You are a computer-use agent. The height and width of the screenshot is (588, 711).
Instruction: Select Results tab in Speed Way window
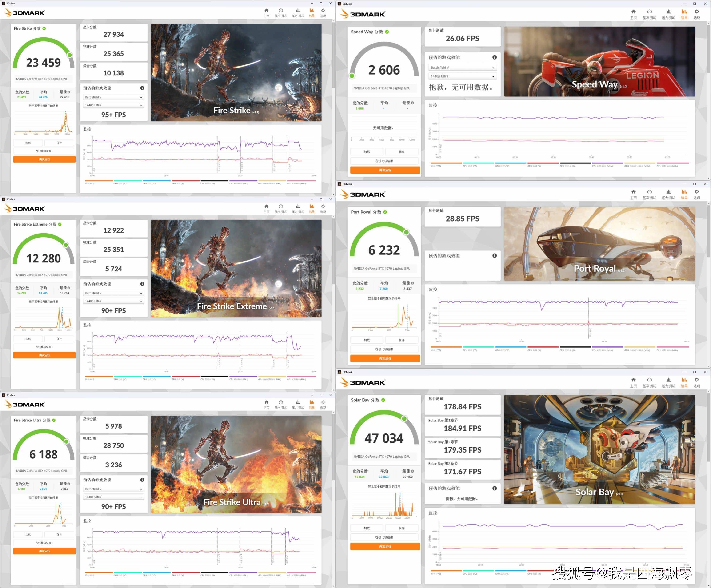(684, 14)
